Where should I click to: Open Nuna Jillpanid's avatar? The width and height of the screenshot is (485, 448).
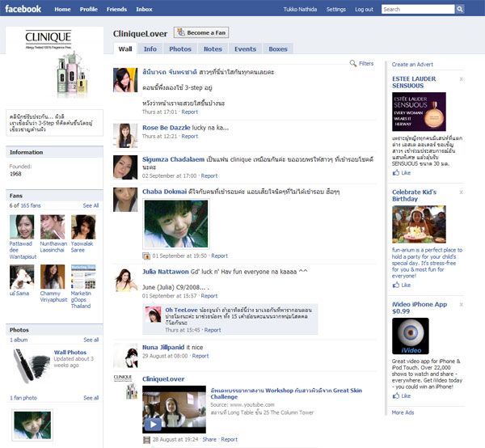click(x=125, y=356)
